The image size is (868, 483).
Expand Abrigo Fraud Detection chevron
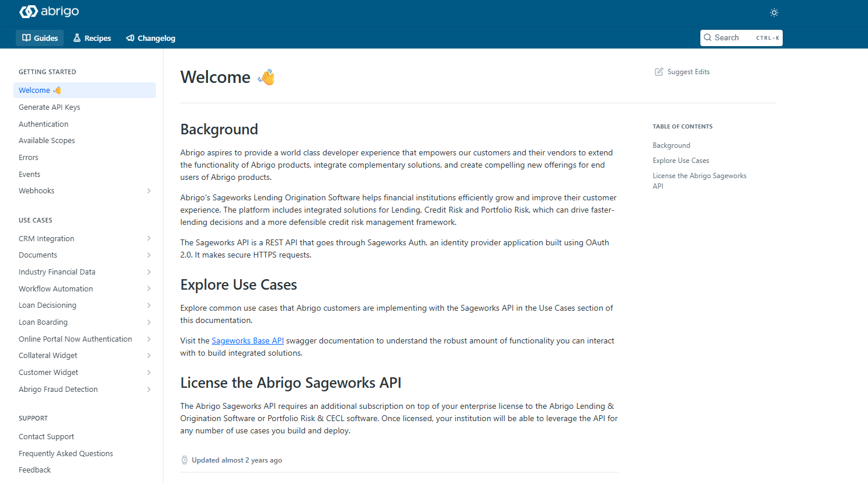(149, 390)
